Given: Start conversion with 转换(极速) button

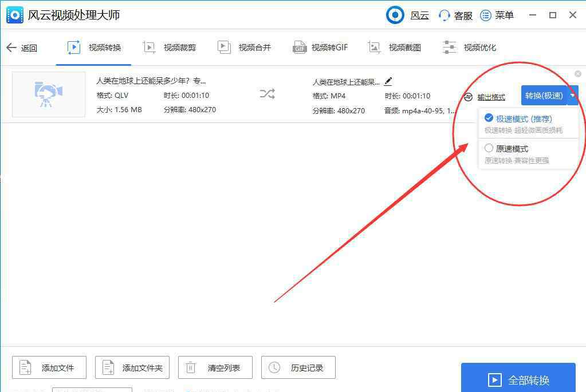Looking at the screenshot, I should [x=544, y=96].
